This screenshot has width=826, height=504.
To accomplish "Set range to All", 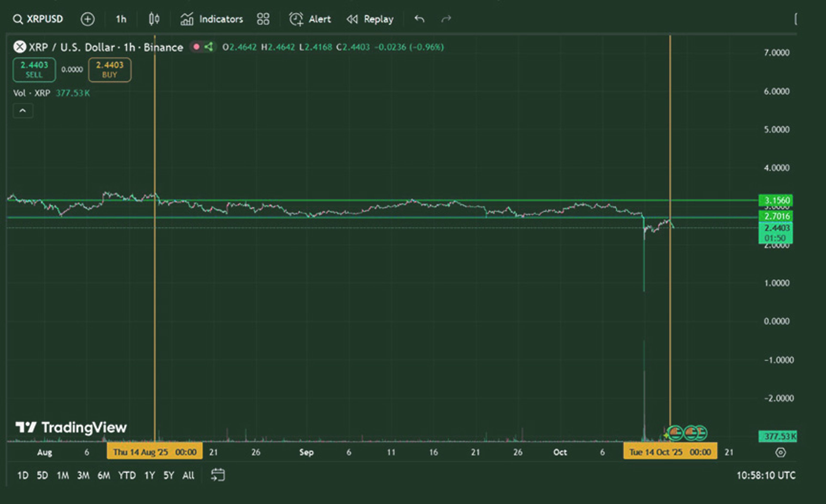I will tap(188, 475).
